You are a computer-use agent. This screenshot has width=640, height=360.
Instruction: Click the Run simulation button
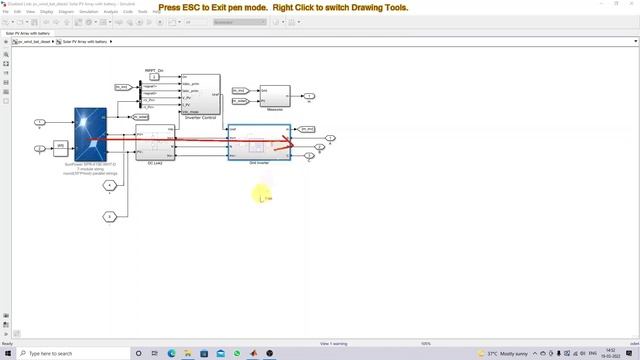140,22
